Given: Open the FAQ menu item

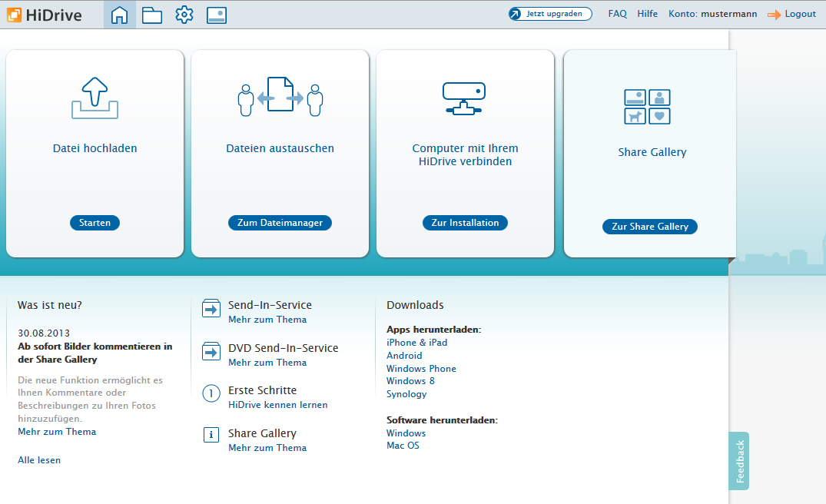Looking at the screenshot, I should [617, 14].
